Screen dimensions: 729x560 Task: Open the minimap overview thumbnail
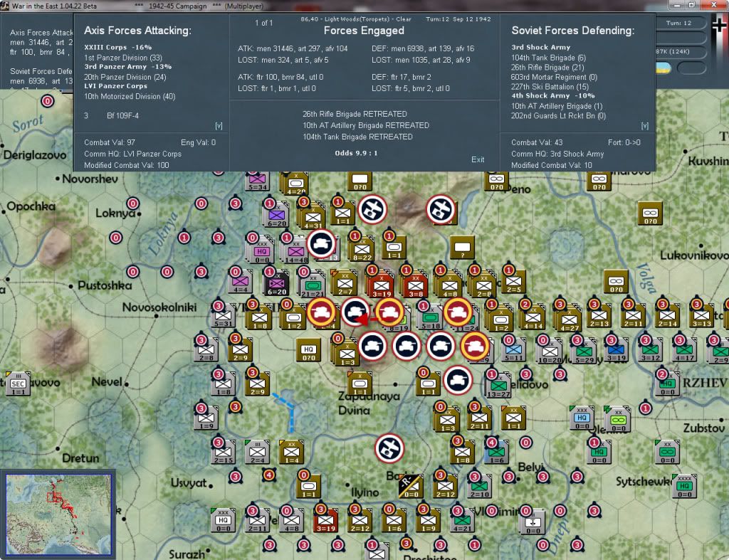pos(58,514)
